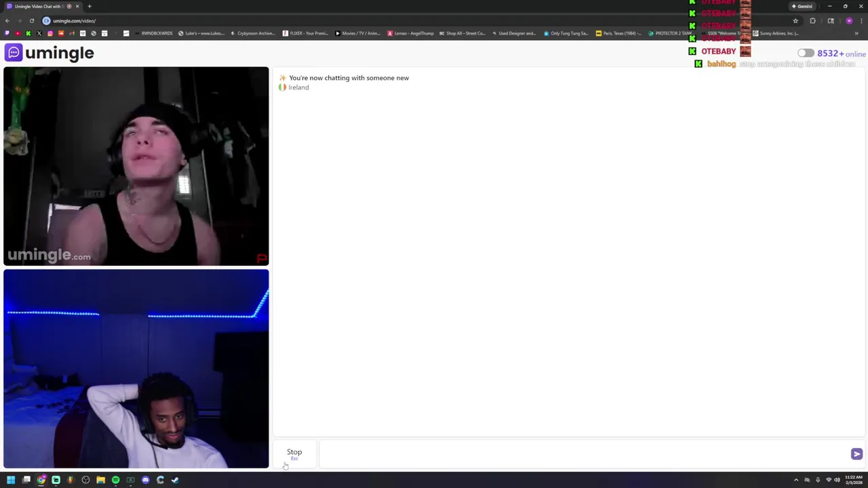Open the Paris, Texas (1984) bookmark

(618, 33)
